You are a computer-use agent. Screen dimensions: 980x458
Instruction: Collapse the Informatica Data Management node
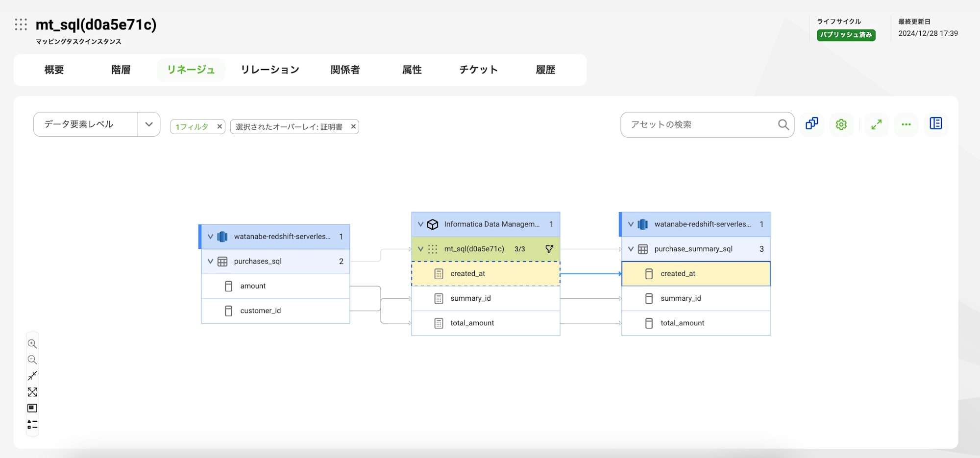coord(420,224)
